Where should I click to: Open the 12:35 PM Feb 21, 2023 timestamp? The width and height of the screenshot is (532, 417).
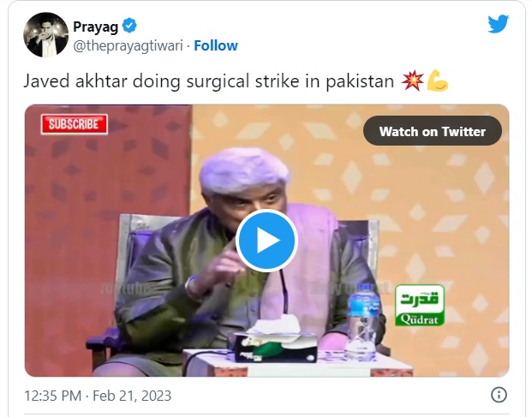98,395
